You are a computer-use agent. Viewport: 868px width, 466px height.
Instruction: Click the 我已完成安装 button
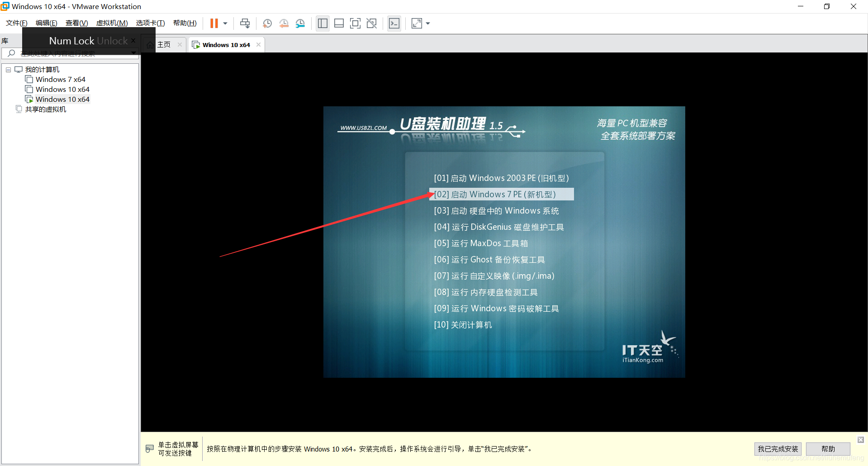(x=778, y=449)
